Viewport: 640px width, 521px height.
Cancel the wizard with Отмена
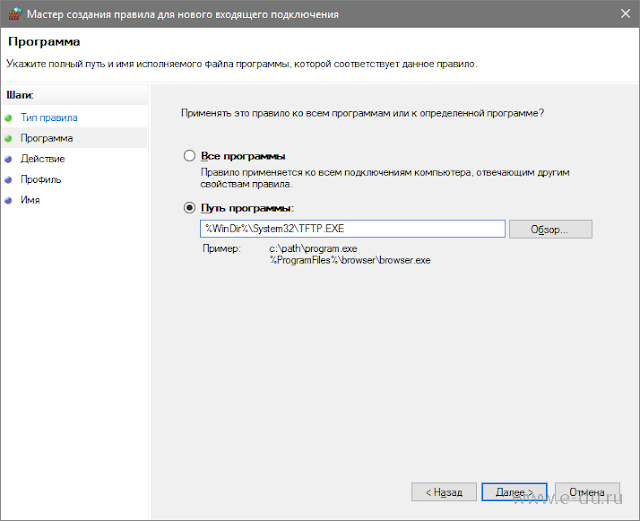pos(587,492)
